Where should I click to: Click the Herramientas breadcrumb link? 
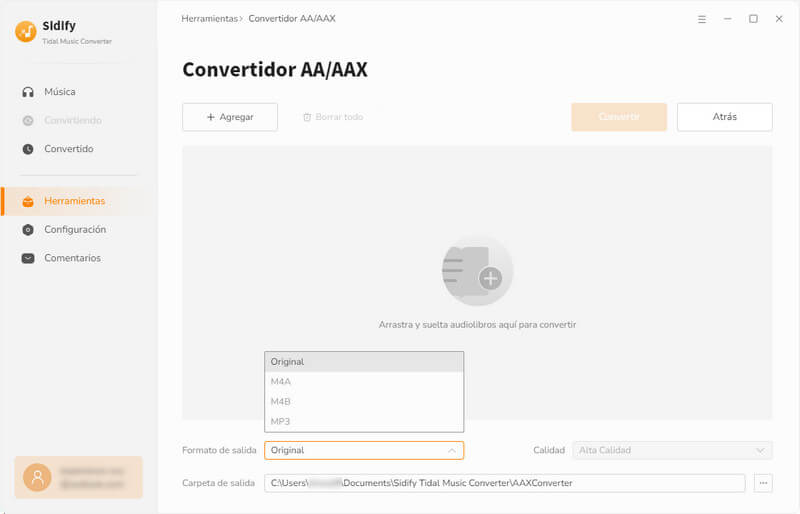209,19
